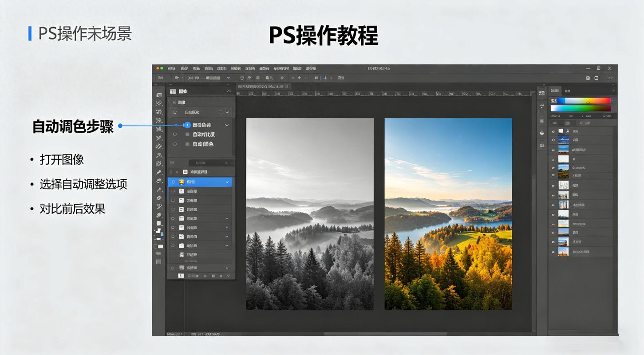The width and height of the screenshot is (644, 355).
Task: Select the 自动颜色 radio option
Action: coord(187,144)
